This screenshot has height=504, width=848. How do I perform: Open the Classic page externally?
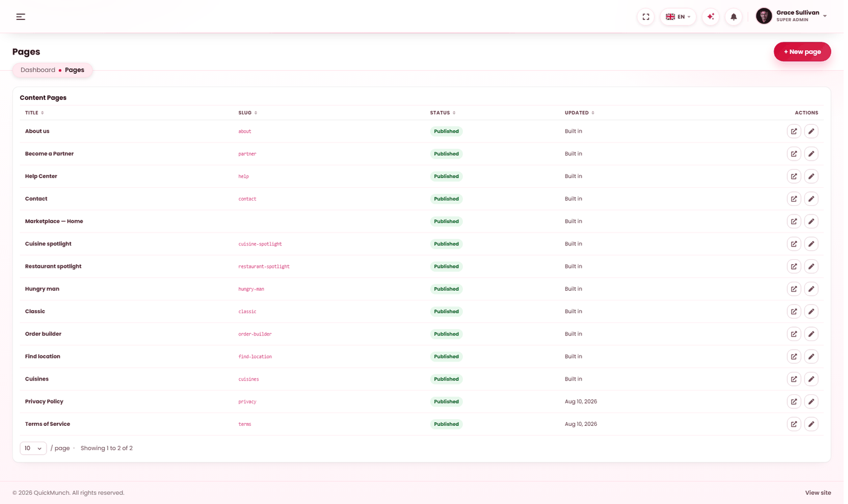[x=793, y=311]
